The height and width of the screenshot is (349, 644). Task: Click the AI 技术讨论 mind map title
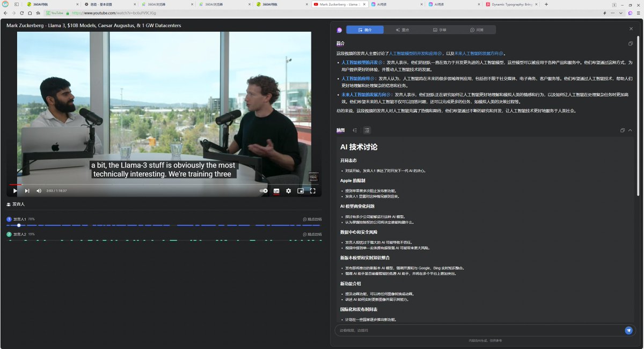pos(358,146)
